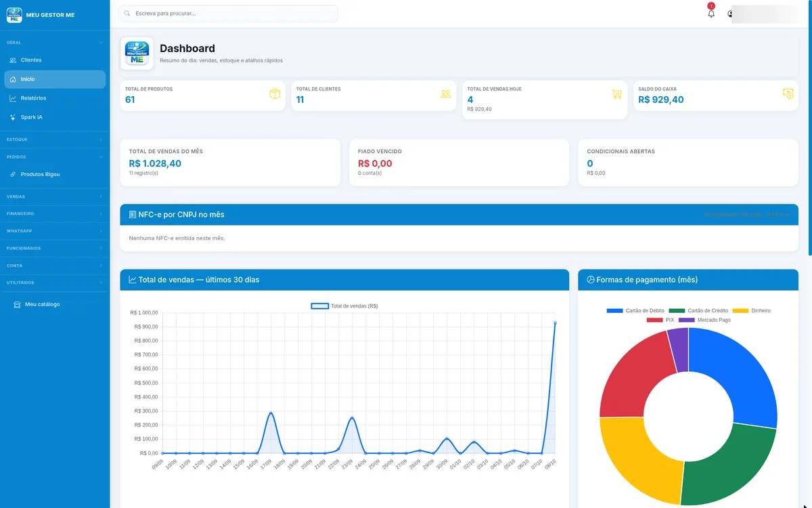Open Relatórios in the sidebar
Screen dimensions: 812x508
tap(55, 98)
